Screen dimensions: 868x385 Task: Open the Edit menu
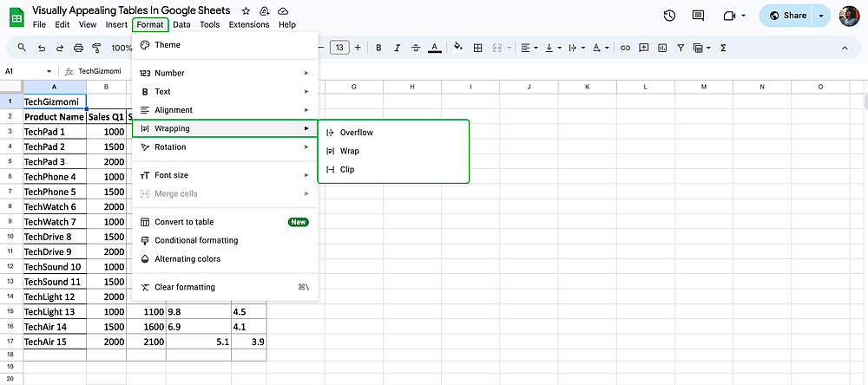click(x=62, y=24)
